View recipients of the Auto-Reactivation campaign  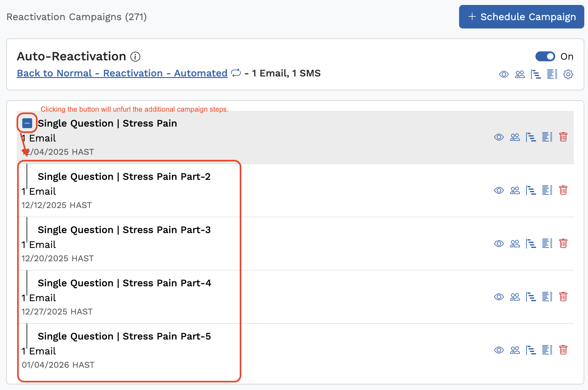pos(520,74)
